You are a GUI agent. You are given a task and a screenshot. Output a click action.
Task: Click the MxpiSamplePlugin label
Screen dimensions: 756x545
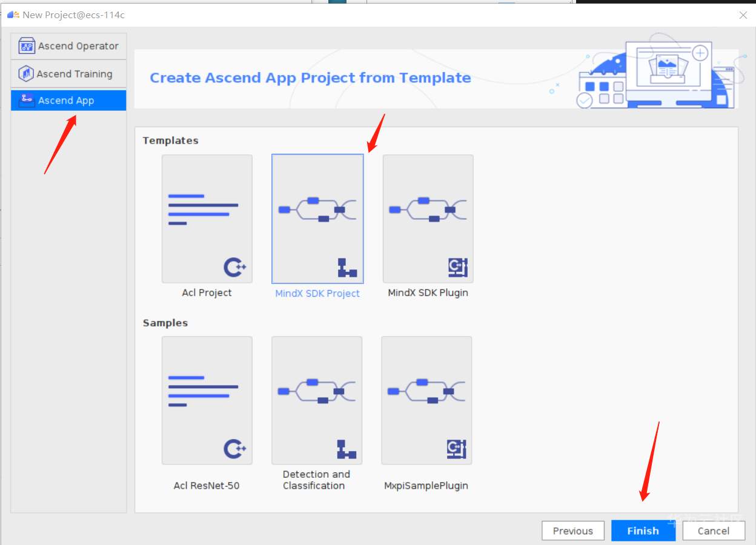click(x=426, y=486)
